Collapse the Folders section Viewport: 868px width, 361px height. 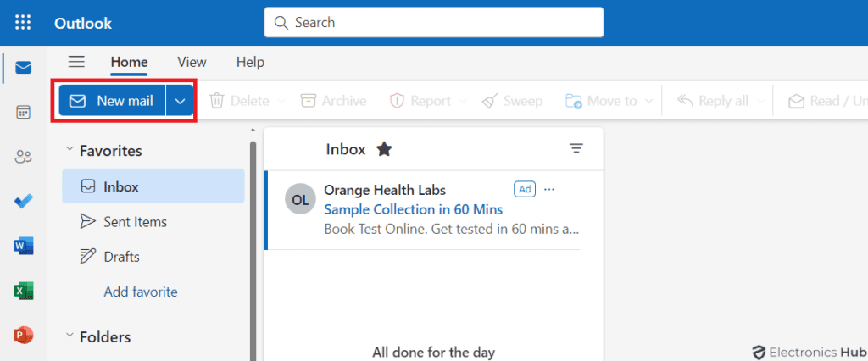tap(70, 336)
